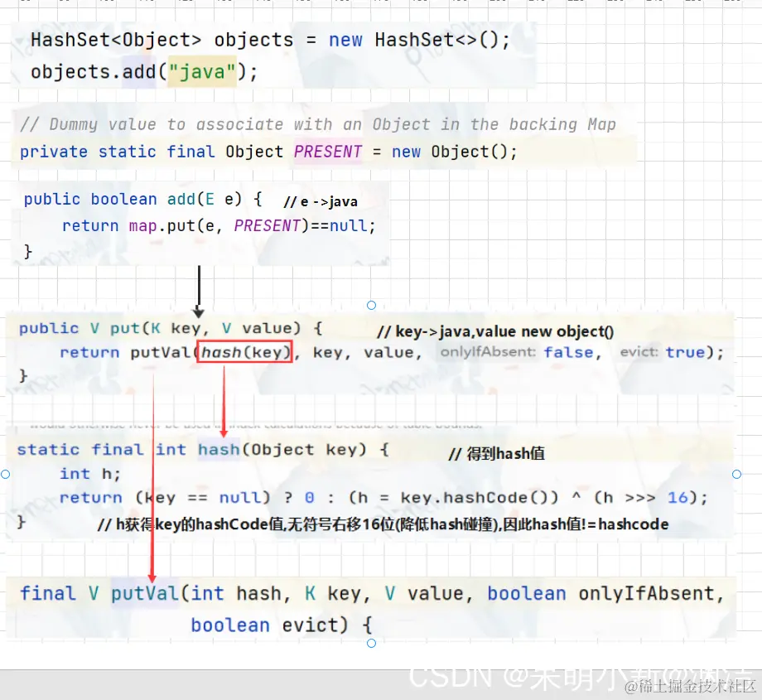Select the selection handle above the put method
The image size is (762, 700).
point(371,306)
